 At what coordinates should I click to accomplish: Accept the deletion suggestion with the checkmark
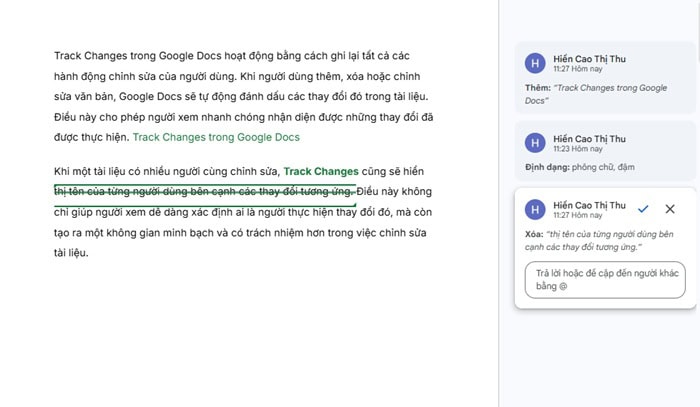pyautogui.click(x=643, y=209)
